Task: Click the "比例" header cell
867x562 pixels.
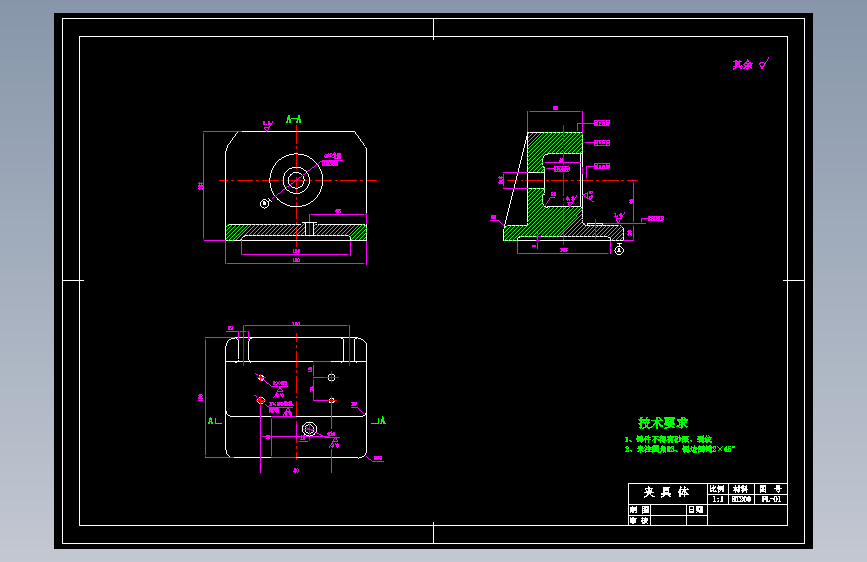Action: click(718, 489)
